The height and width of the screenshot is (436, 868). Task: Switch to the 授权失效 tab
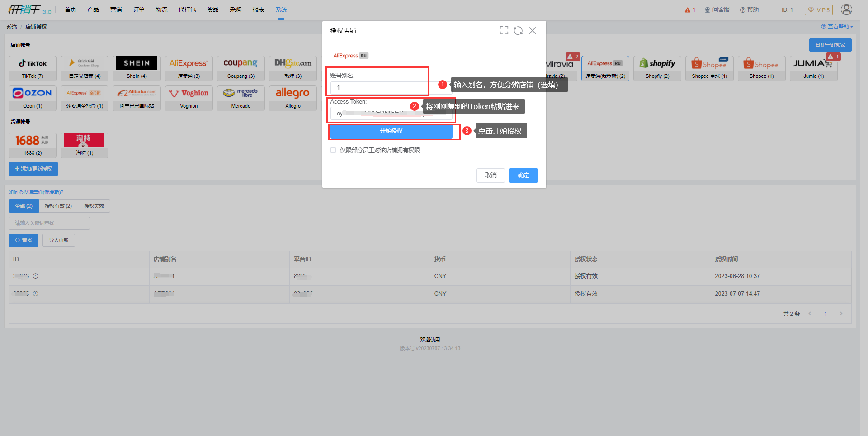coord(94,206)
